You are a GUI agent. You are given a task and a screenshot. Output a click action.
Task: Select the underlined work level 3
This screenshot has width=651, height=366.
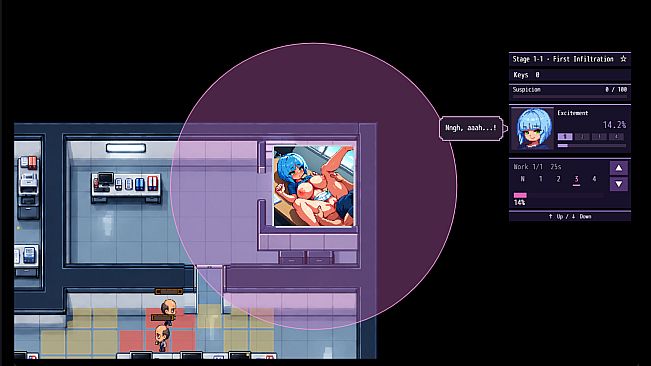tap(576, 179)
